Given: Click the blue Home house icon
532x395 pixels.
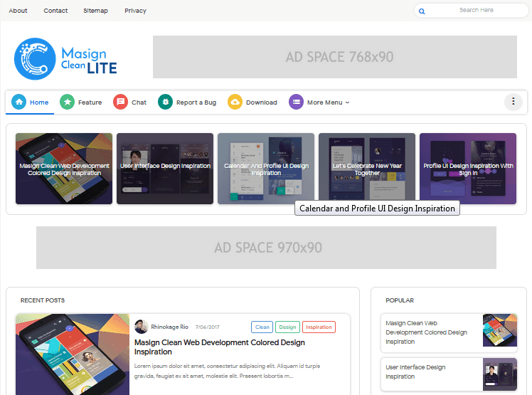Looking at the screenshot, I should [18, 102].
